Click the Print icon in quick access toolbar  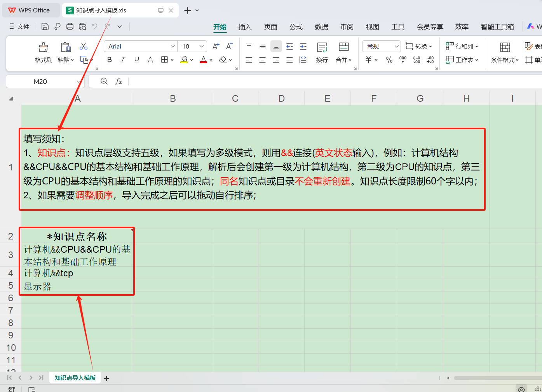70,26
